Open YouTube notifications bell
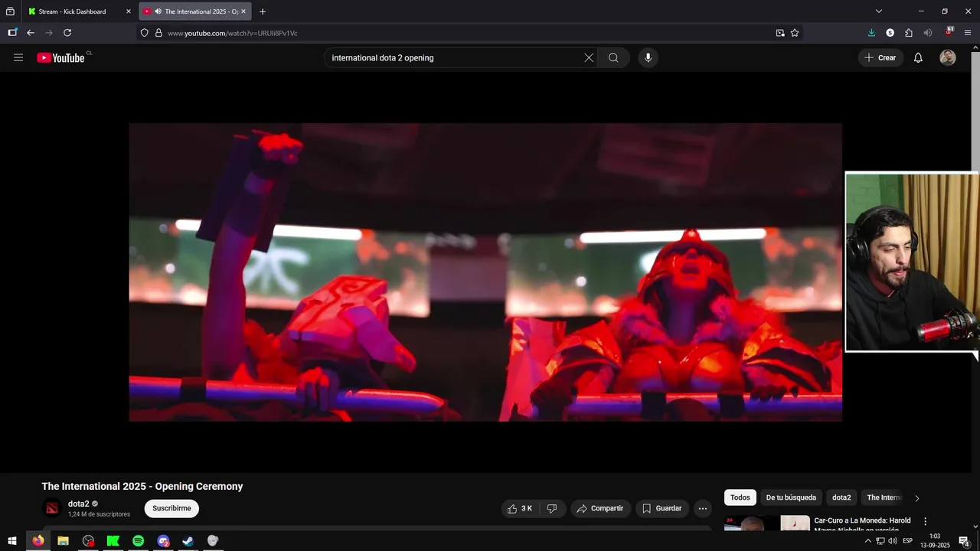Viewport: 980px width, 551px height. [x=918, y=57]
